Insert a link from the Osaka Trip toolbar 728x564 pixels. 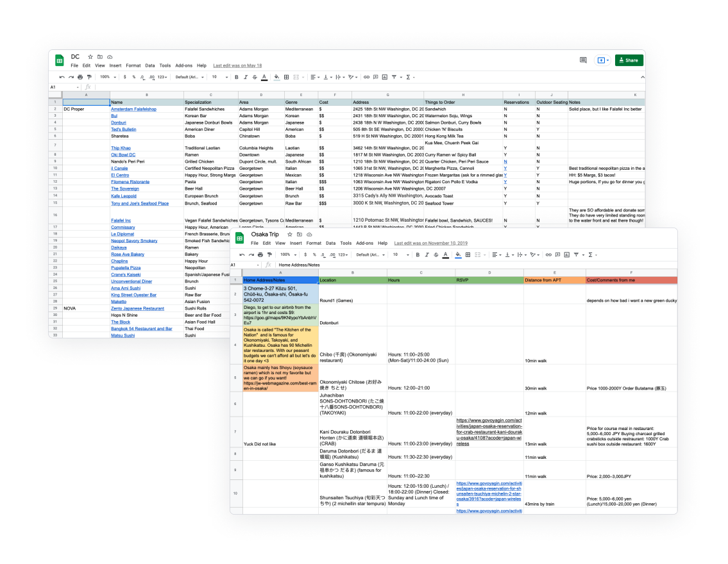pos(548,254)
